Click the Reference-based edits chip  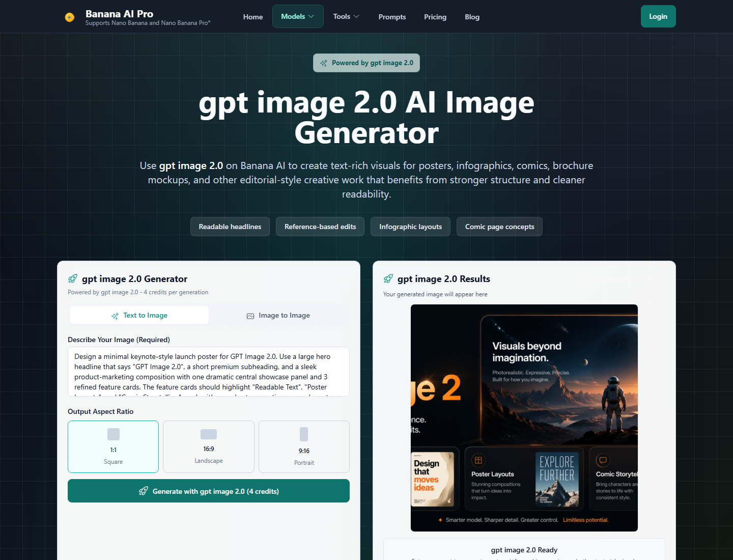pyautogui.click(x=320, y=227)
